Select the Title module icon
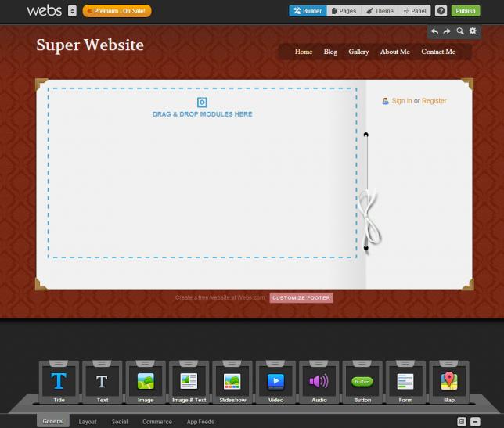Viewport: 504px width, 428px height. point(59,381)
